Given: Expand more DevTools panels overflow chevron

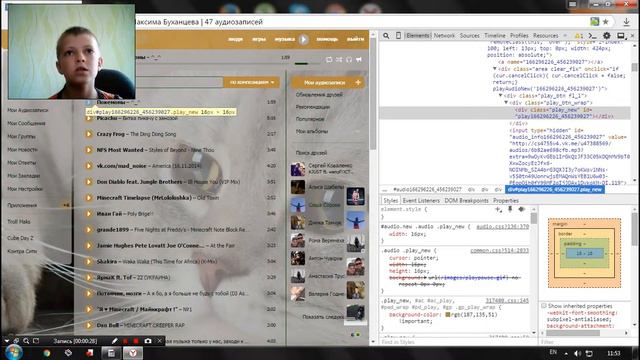Looking at the screenshot, I should [x=565, y=36].
